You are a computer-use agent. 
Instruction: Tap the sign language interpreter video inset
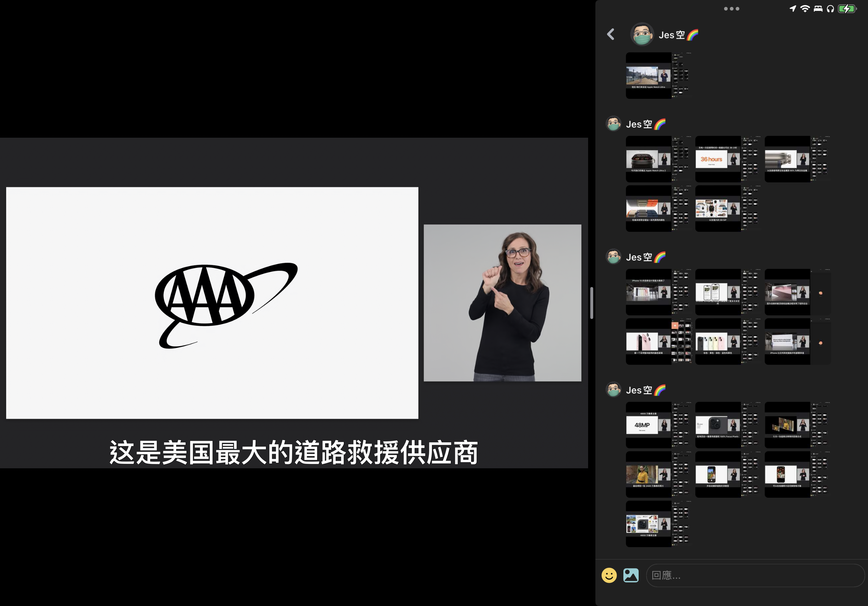[502, 303]
